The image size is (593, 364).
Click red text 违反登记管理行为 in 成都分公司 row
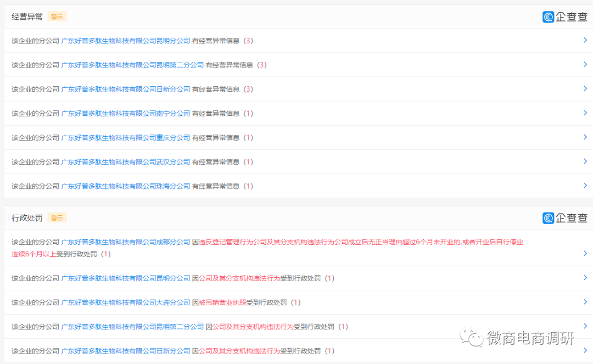pos(226,242)
